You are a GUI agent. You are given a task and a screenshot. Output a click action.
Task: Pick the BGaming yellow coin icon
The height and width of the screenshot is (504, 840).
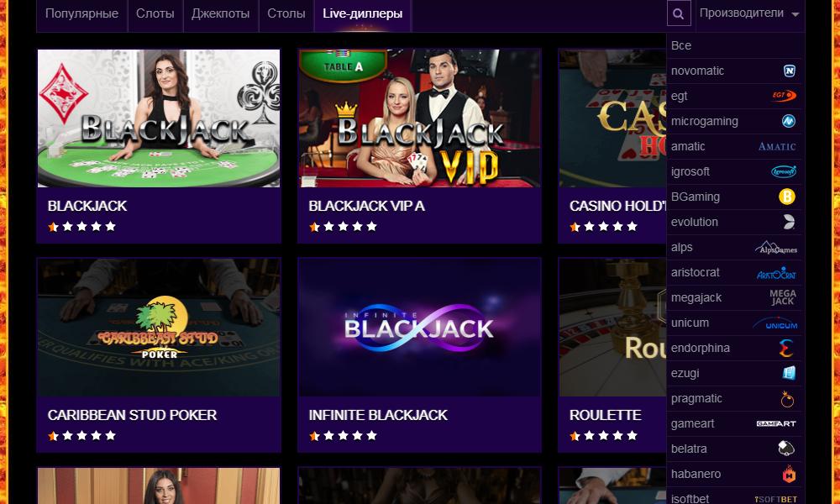(x=787, y=197)
